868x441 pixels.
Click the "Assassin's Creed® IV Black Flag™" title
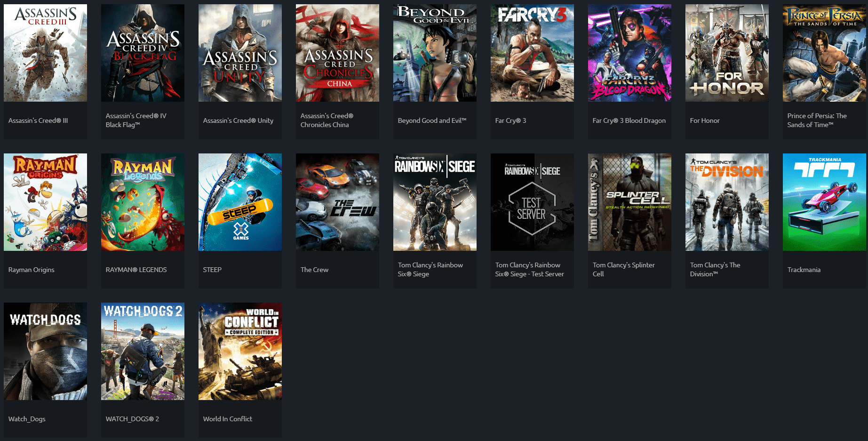136,120
